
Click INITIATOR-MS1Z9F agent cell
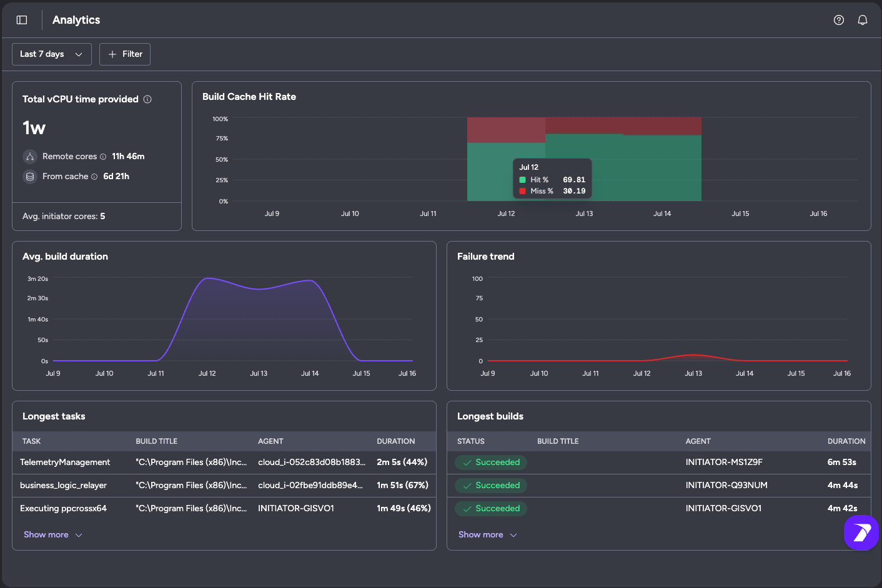(x=724, y=463)
